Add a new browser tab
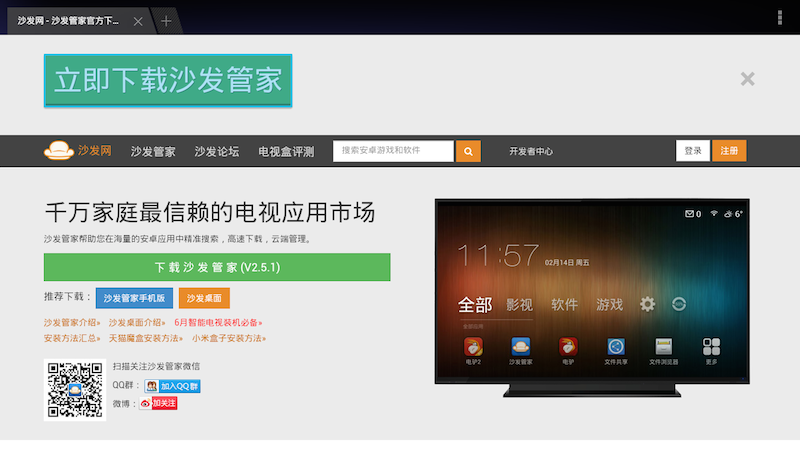 tap(166, 21)
